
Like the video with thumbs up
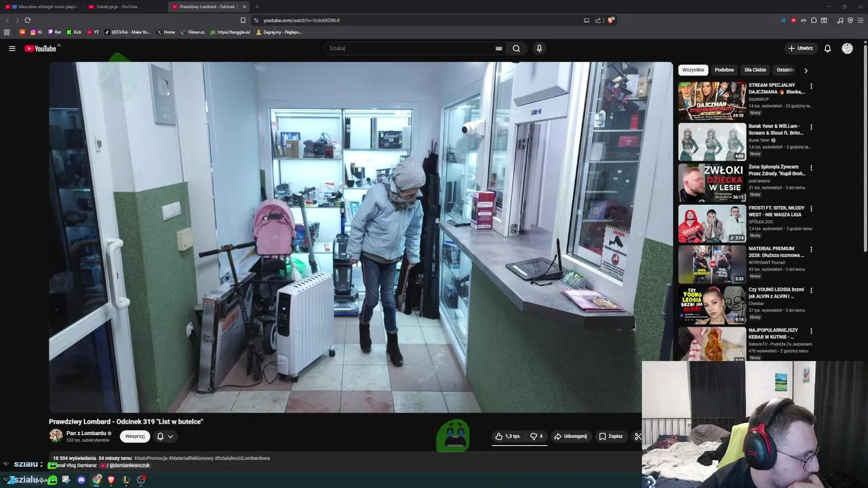(x=508, y=436)
